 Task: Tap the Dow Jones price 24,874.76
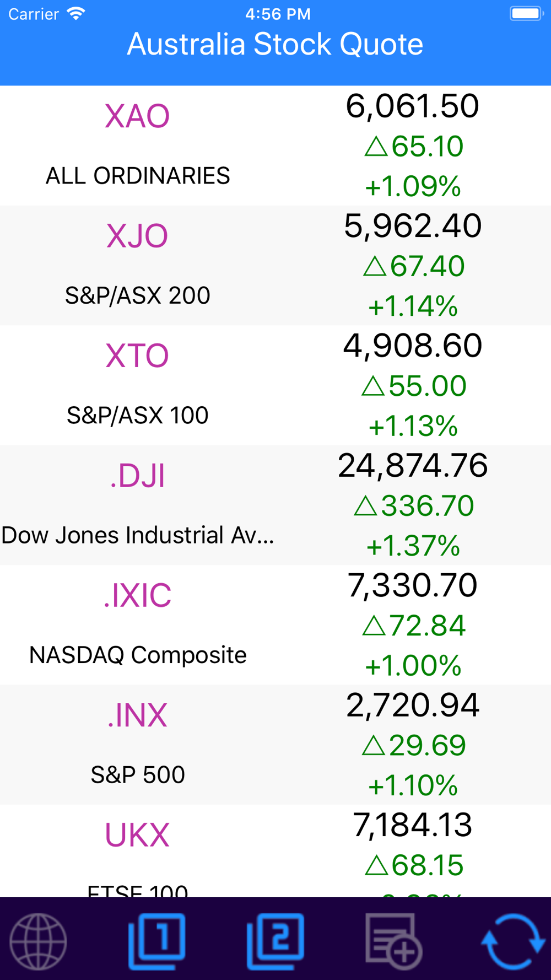(413, 465)
